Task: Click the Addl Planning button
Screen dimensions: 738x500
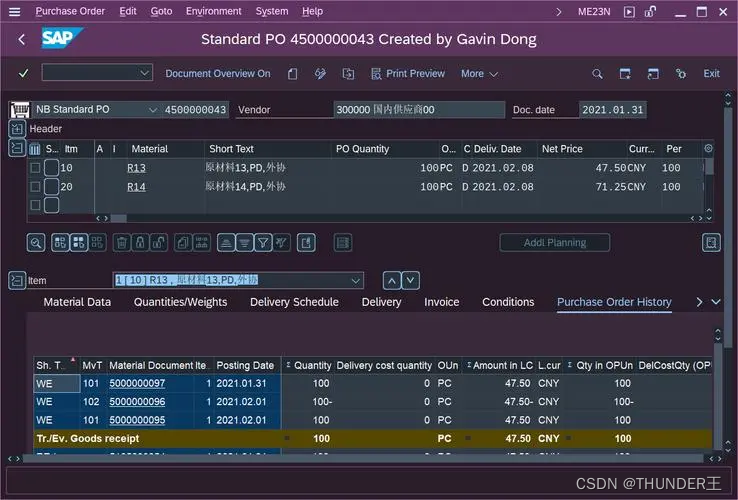Action: click(x=554, y=243)
